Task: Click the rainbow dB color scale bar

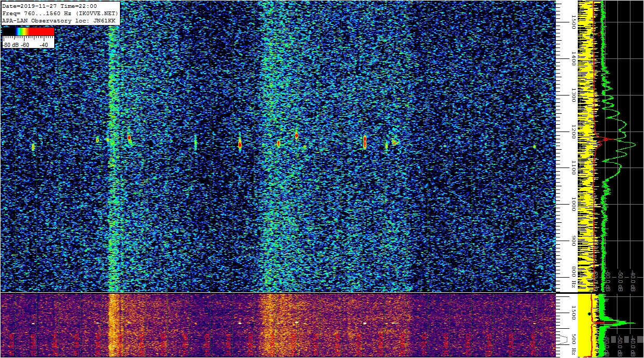Action: click(28, 31)
